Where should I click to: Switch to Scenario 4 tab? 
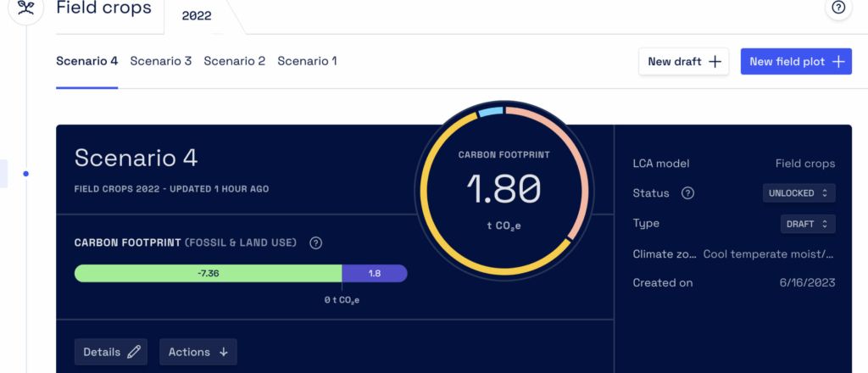(87, 61)
